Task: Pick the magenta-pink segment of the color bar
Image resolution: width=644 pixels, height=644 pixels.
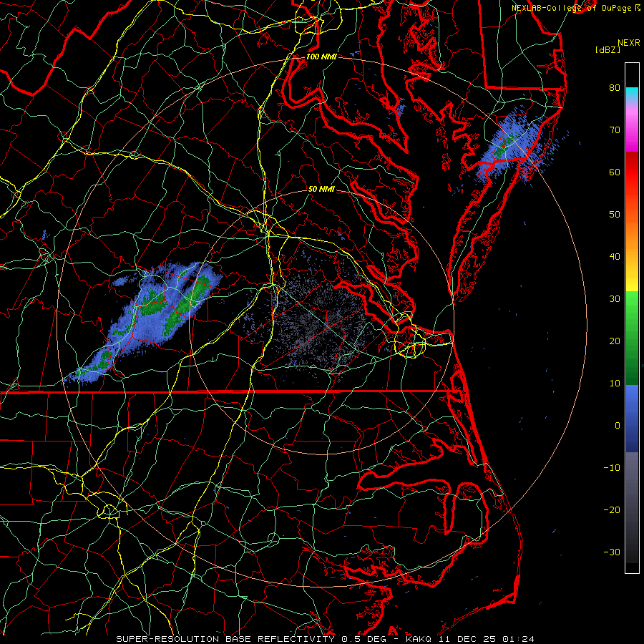Action: 632,127
